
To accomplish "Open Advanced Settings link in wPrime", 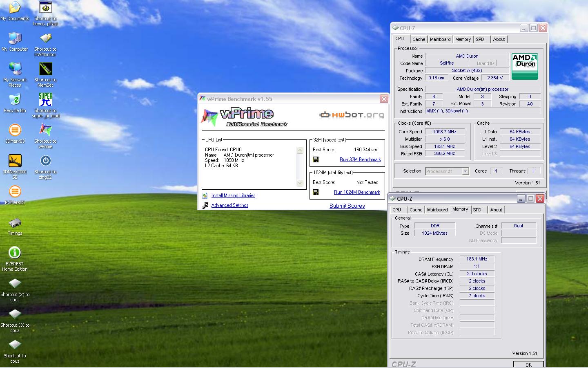I will 230,205.
